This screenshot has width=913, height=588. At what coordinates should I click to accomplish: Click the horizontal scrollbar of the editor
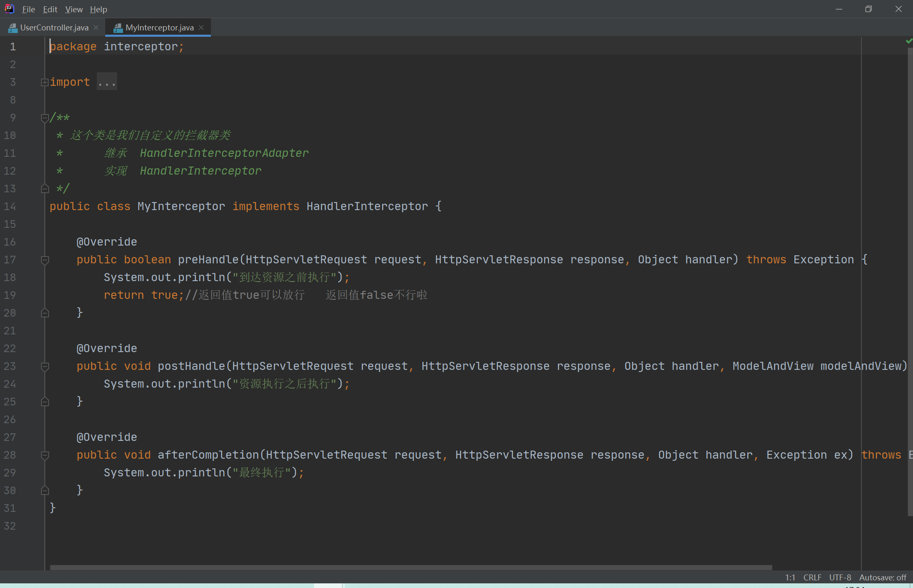coord(411,567)
